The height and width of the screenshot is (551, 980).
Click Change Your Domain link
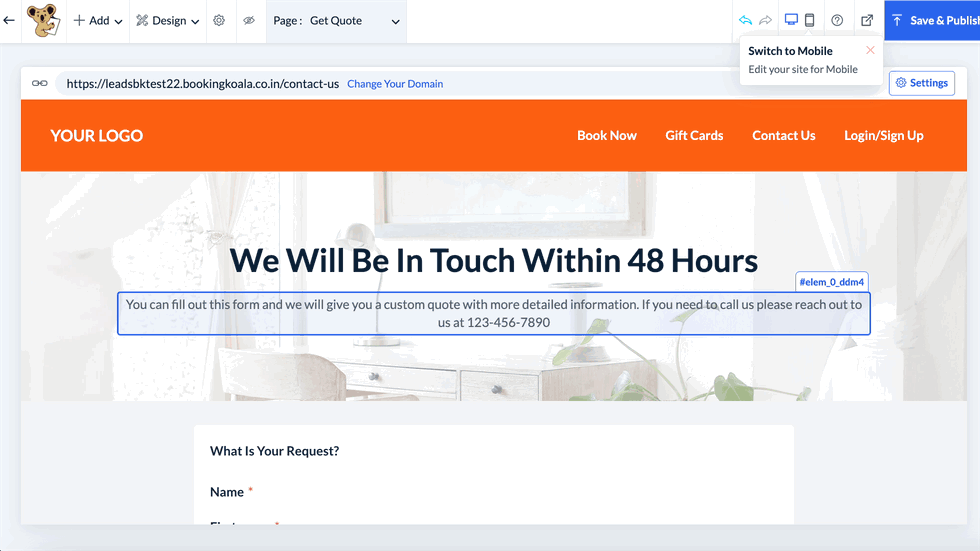click(395, 84)
